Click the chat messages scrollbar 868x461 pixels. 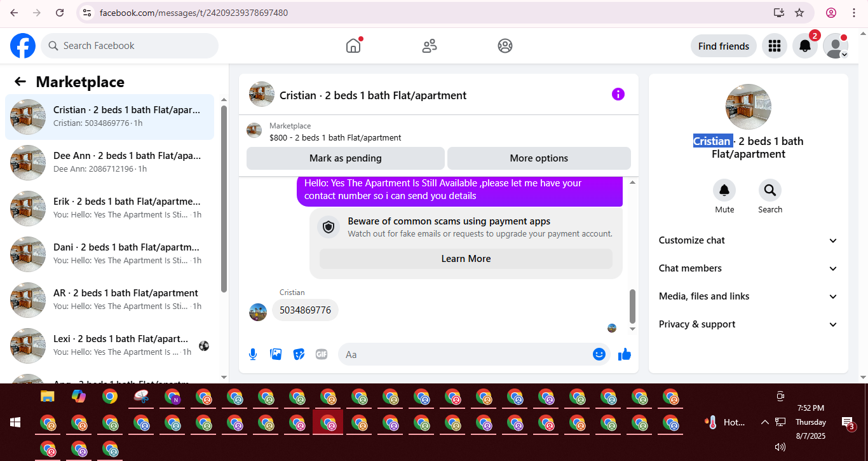pyautogui.click(x=632, y=306)
